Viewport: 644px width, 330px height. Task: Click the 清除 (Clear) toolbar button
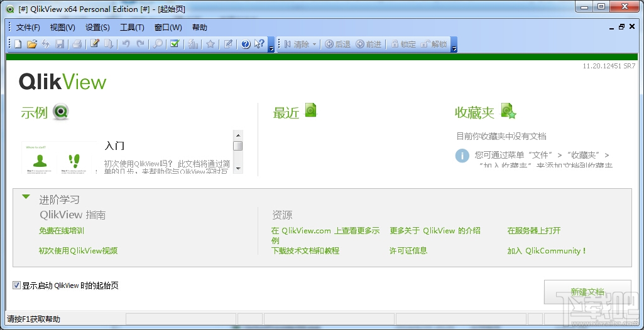(x=297, y=45)
